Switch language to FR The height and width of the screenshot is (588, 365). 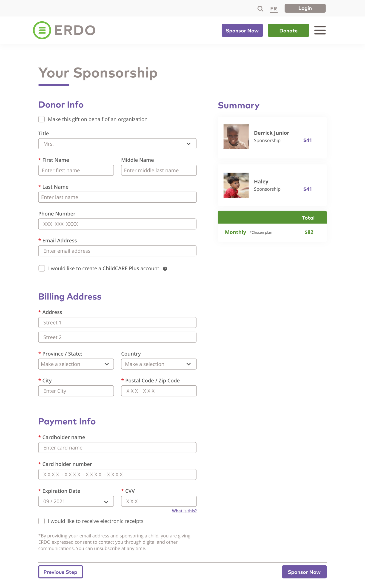tap(274, 9)
